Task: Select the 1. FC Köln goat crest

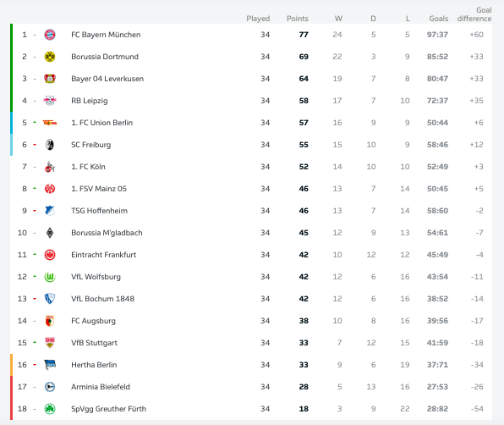Action: point(50,167)
